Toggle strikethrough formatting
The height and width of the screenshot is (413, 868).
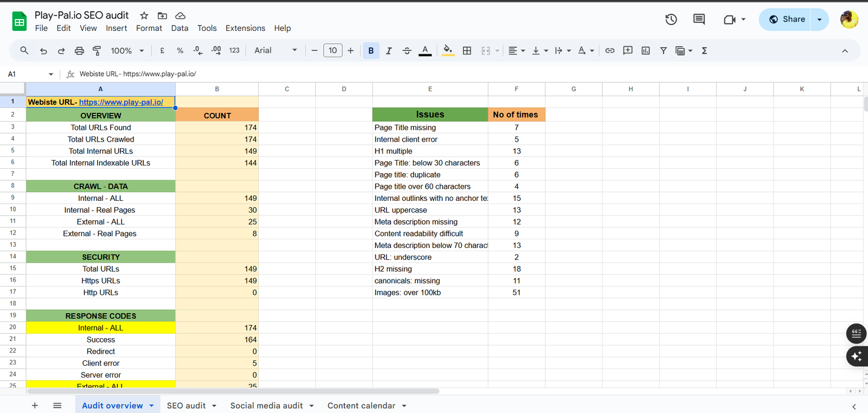[x=407, y=50]
